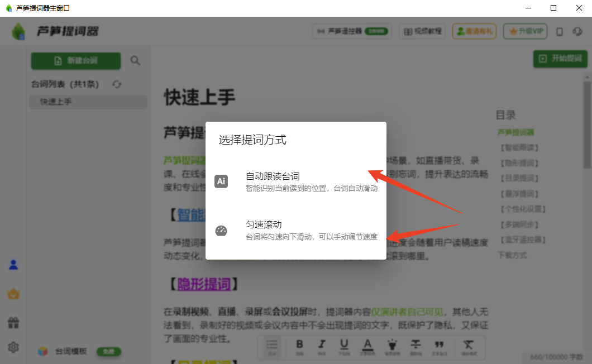This screenshot has height=364, width=592.
Task: Open the text color A icon
Action: (x=367, y=347)
